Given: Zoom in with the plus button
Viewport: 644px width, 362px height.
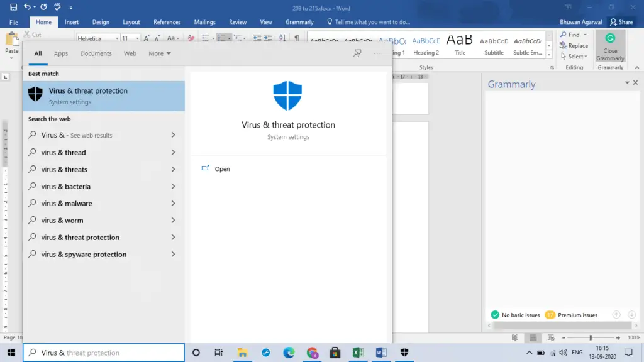Looking at the screenshot, I should coord(618,337).
